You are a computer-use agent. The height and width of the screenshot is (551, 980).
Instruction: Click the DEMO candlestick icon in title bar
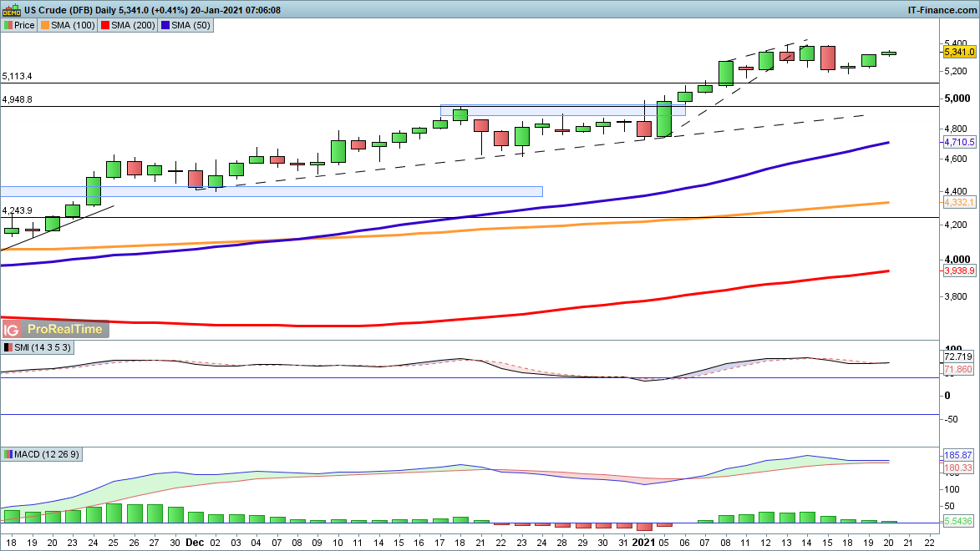11,10
